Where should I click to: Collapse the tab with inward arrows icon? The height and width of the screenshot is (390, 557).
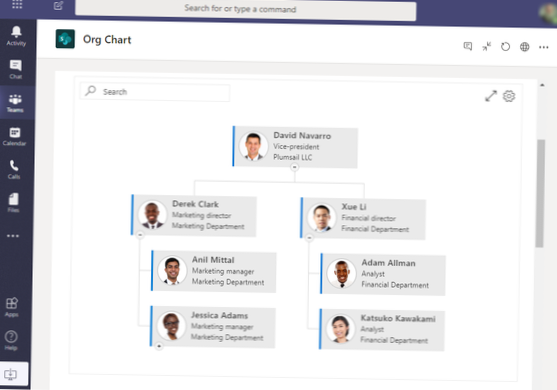[x=487, y=47]
